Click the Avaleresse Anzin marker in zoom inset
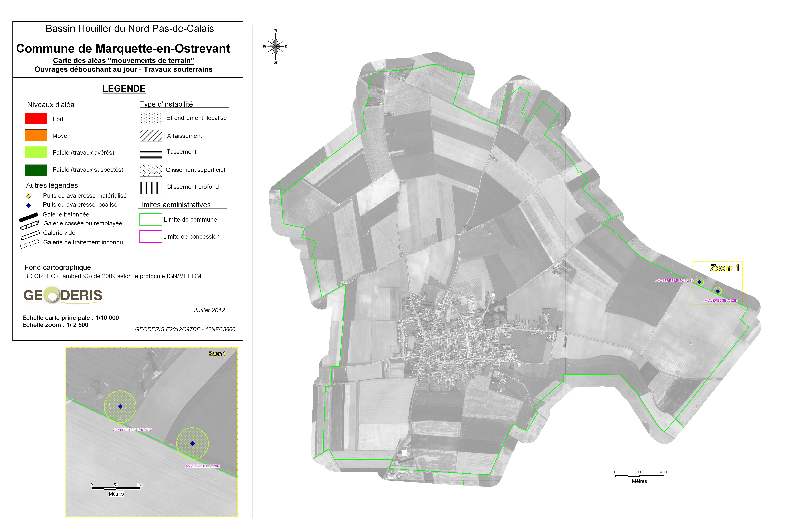Viewport: 793px width, 532px height. 192,443
